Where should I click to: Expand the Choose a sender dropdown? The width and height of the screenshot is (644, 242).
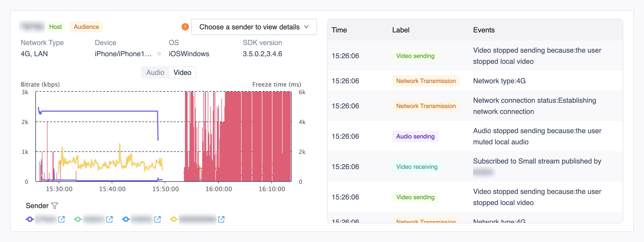(254, 27)
